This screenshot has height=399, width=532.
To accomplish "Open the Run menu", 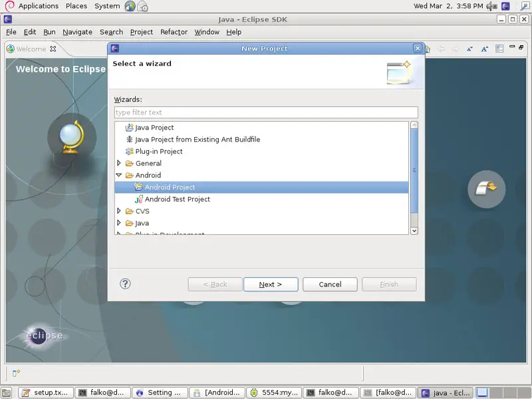I will tap(49, 32).
